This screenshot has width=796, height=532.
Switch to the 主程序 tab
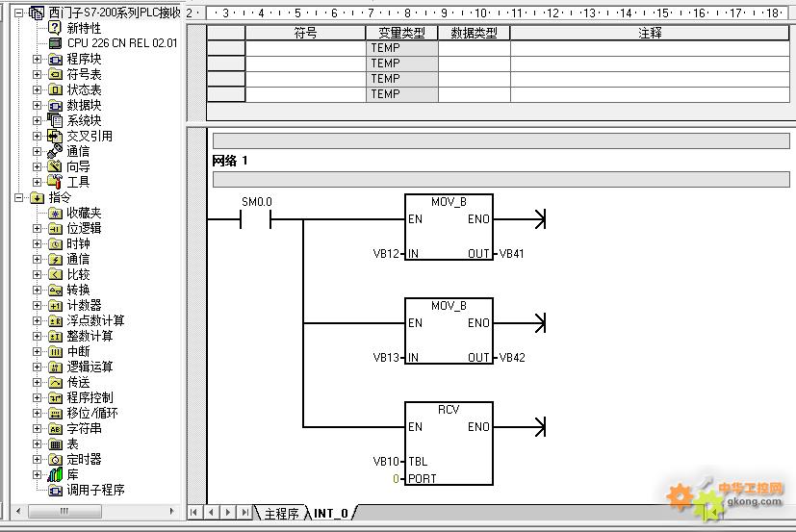(281, 513)
